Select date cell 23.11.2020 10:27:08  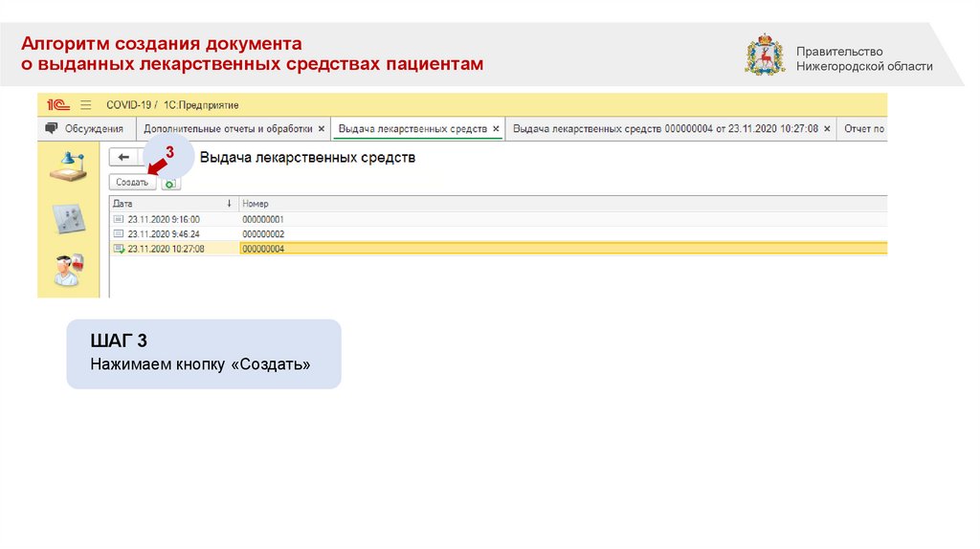pyautogui.click(x=167, y=249)
